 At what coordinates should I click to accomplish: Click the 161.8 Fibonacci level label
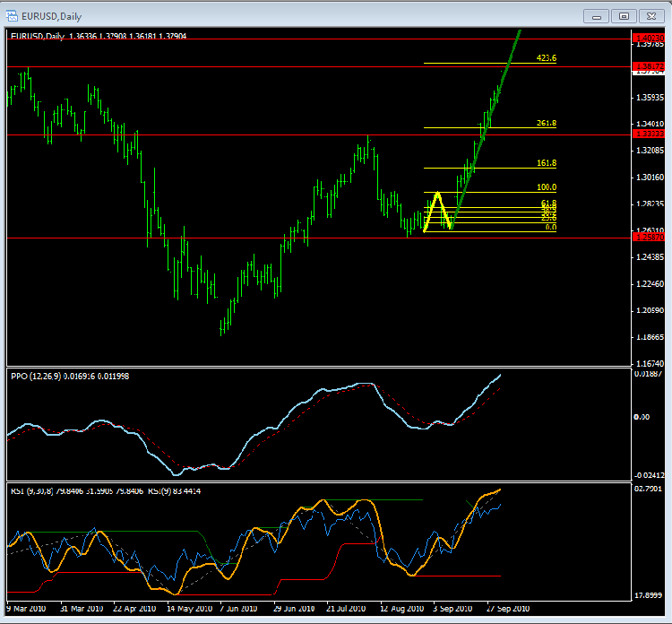pyautogui.click(x=546, y=164)
